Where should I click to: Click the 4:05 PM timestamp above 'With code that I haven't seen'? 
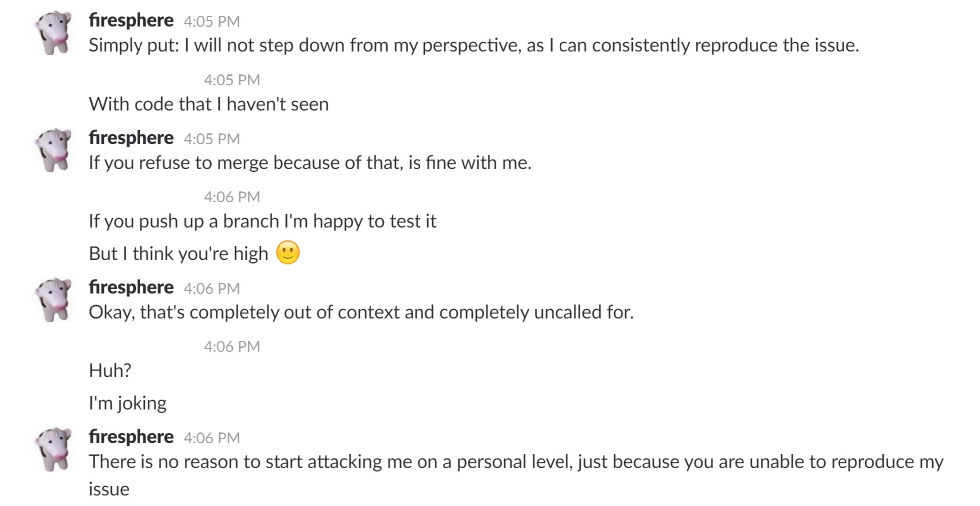232,80
